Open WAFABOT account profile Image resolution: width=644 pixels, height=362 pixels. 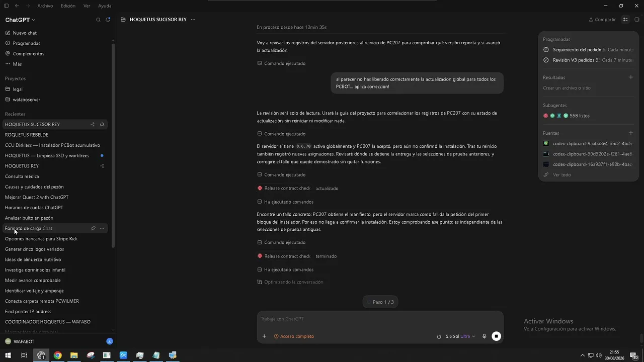tap(20, 341)
